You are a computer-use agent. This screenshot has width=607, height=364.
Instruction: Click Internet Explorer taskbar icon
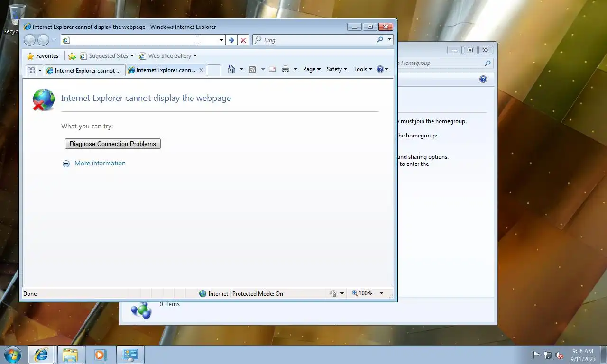pos(41,355)
